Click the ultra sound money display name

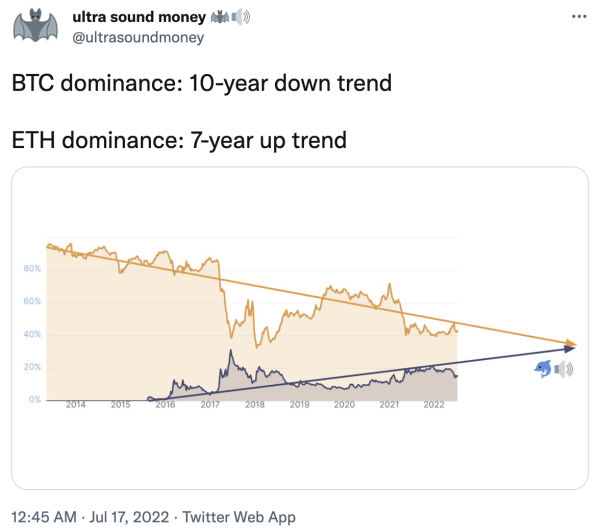(x=139, y=17)
